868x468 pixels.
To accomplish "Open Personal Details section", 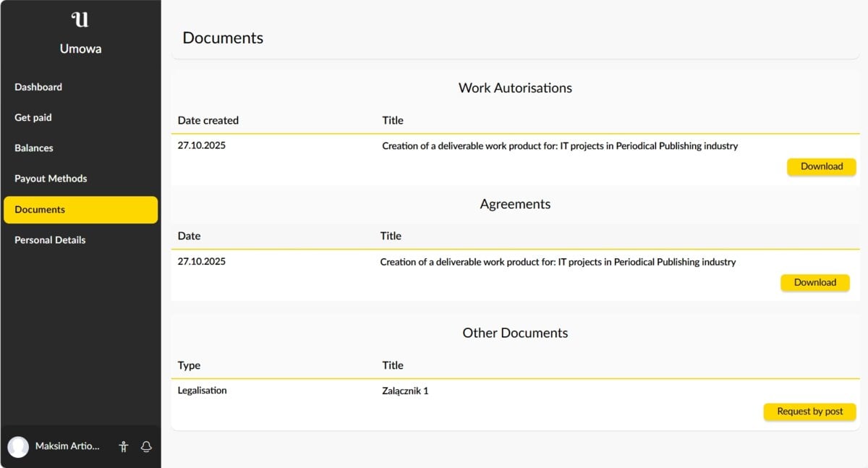I will point(50,240).
